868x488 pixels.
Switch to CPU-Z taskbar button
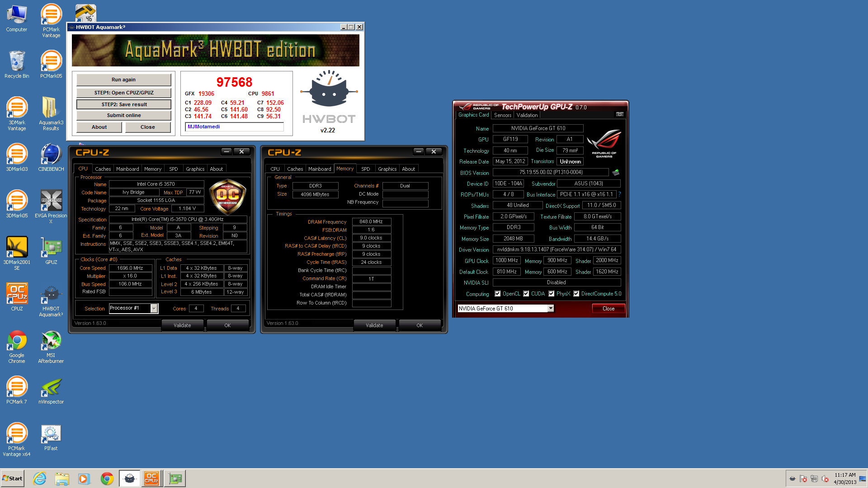click(x=151, y=479)
